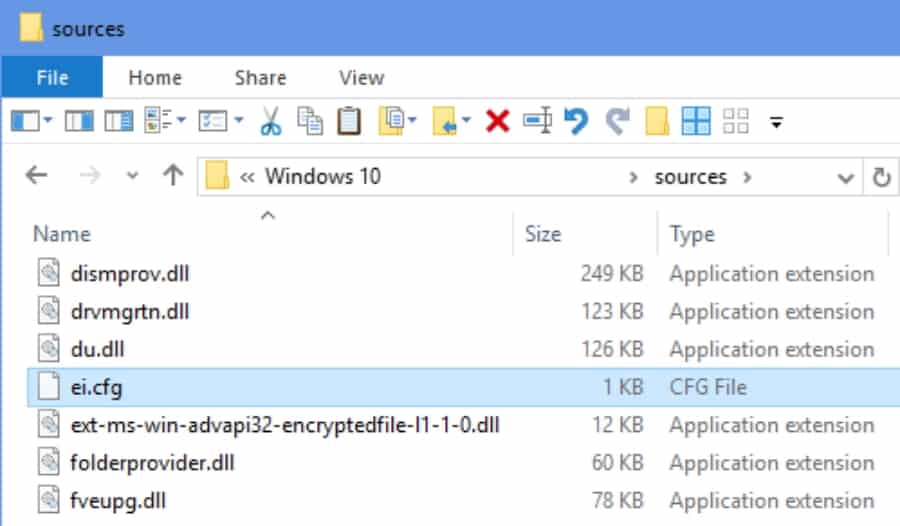Click the Navigation pane toolbar icon
The image size is (900, 526).
click(25, 121)
